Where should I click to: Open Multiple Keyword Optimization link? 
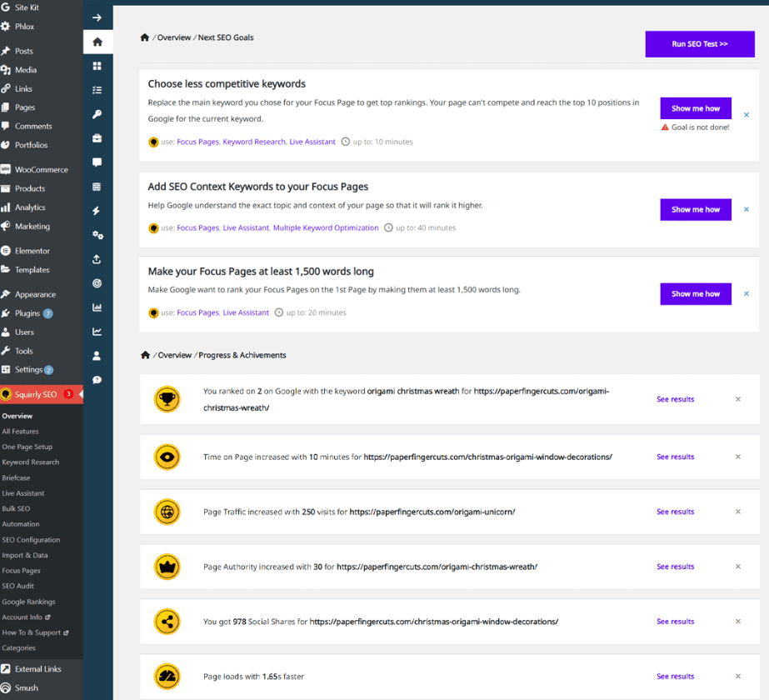[x=326, y=227]
